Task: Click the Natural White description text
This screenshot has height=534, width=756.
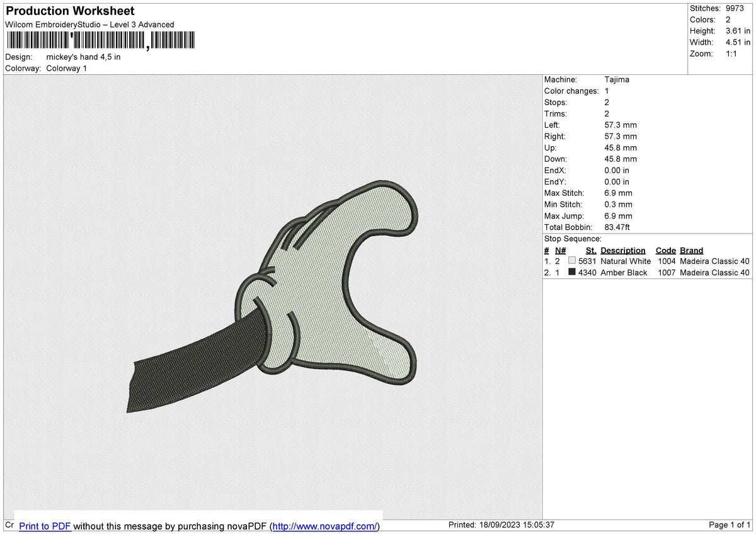Action: point(626,261)
